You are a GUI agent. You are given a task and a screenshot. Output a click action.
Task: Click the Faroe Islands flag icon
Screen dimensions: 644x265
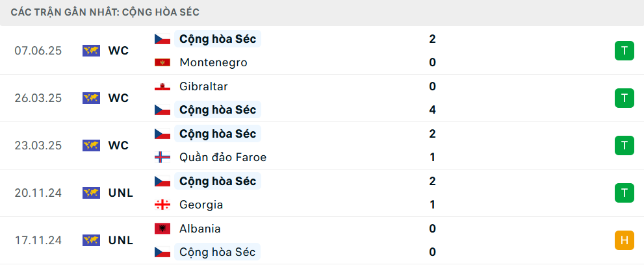pos(162,158)
